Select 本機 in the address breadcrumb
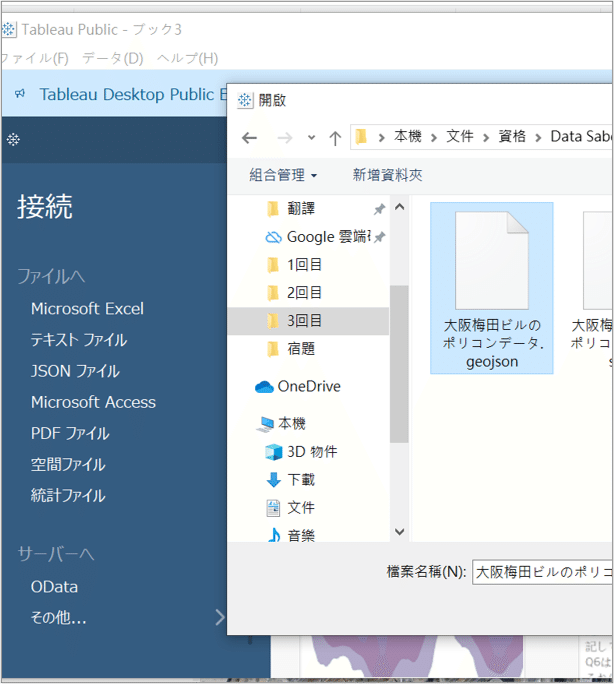The image size is (614, 684). 408,137
